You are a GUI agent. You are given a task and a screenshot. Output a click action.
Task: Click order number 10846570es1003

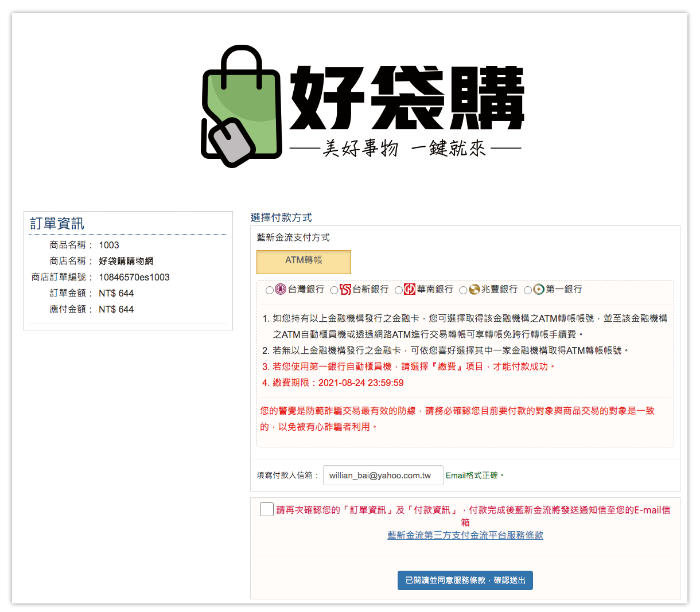[x=134, y=277]
